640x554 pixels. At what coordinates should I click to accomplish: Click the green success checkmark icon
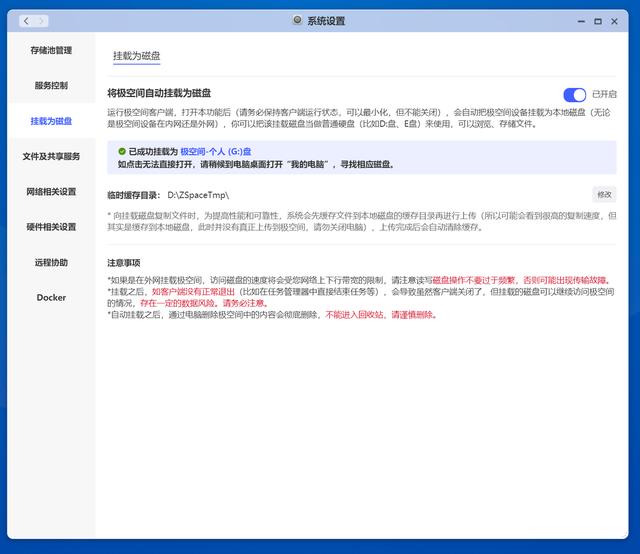[x=122, y=151]
